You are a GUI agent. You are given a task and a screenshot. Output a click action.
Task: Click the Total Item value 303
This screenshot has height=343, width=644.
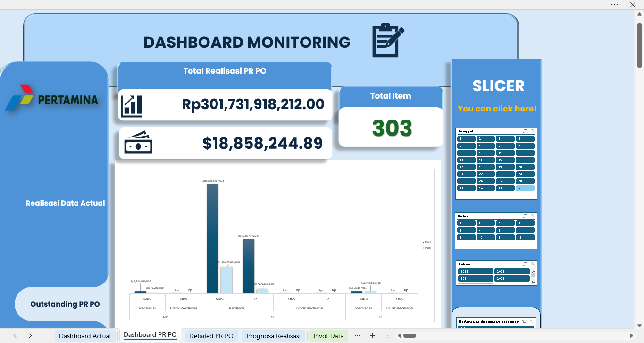tap(392, 128)
